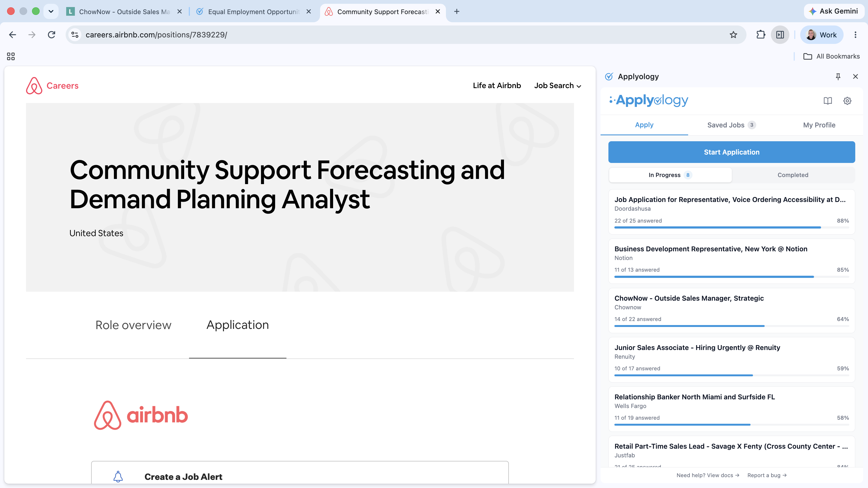Viewport: 868px width, 488px height.
Task: Open Life at Airbnb link
Action: (x=497, y=86)
